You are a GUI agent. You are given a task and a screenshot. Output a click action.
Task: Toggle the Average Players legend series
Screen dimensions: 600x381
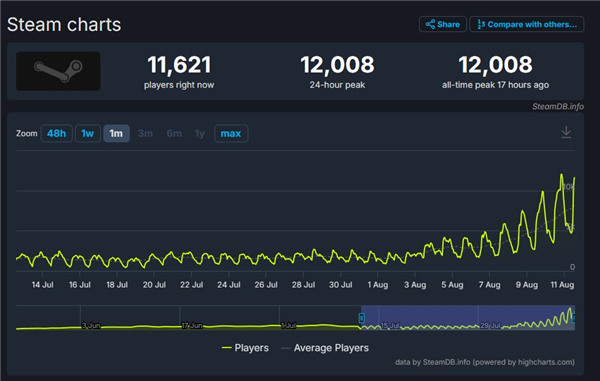point(325,348)
